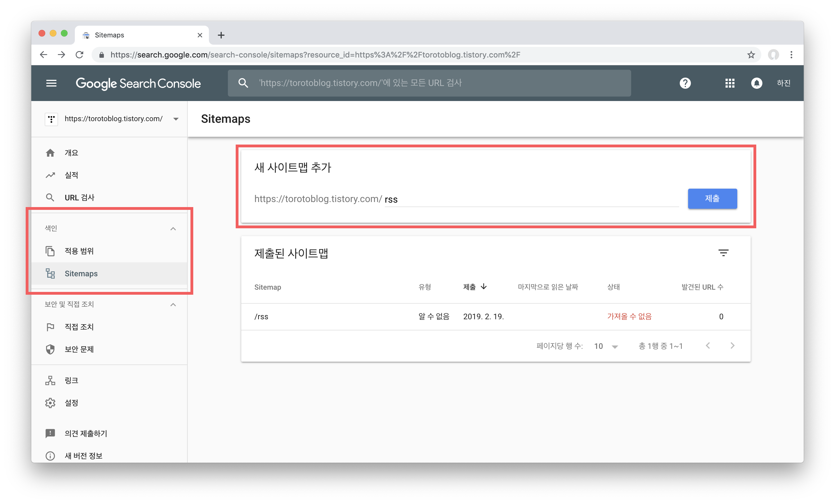Open the rows per page dropdown

click(x=606, y=346)
